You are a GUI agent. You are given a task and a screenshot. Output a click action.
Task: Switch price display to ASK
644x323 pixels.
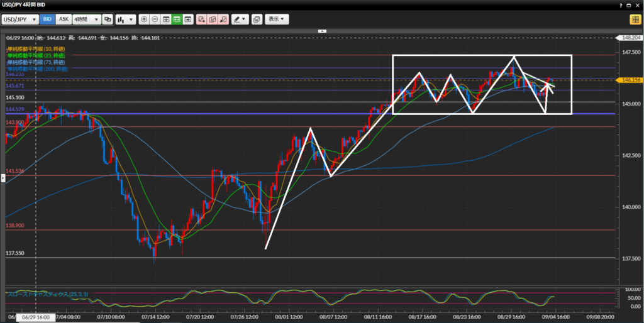[x=64, y=19]
